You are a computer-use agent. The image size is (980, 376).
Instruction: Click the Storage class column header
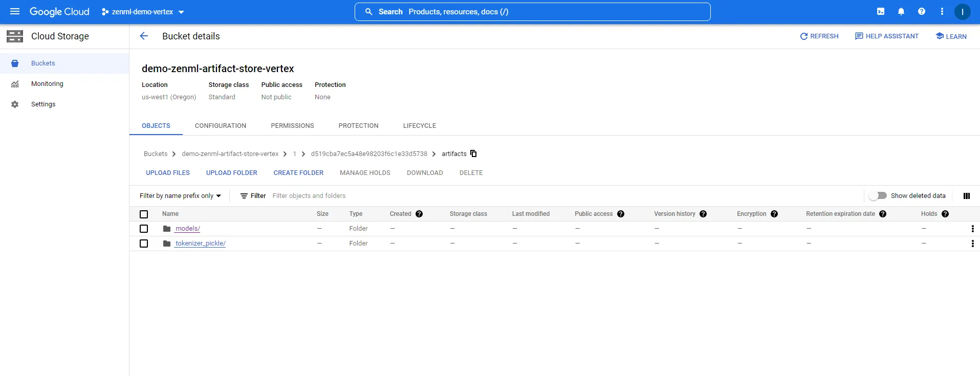[x=468, y=214]
